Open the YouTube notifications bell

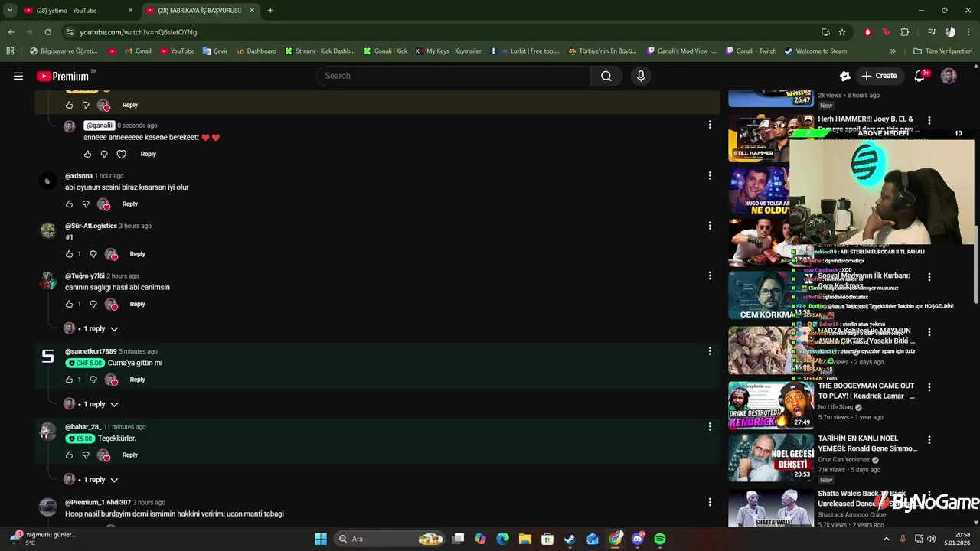920,76
